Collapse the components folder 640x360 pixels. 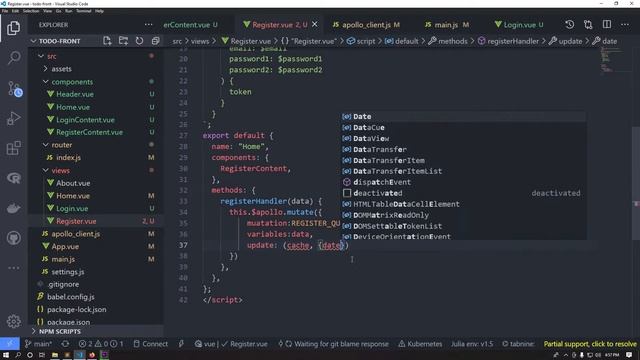tap(72, 82)
